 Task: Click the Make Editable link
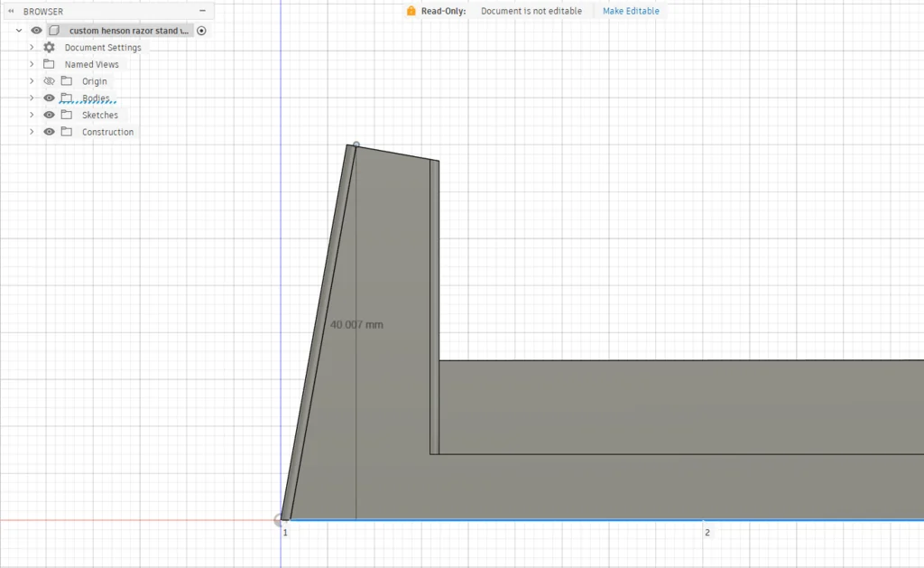point(631,11)
